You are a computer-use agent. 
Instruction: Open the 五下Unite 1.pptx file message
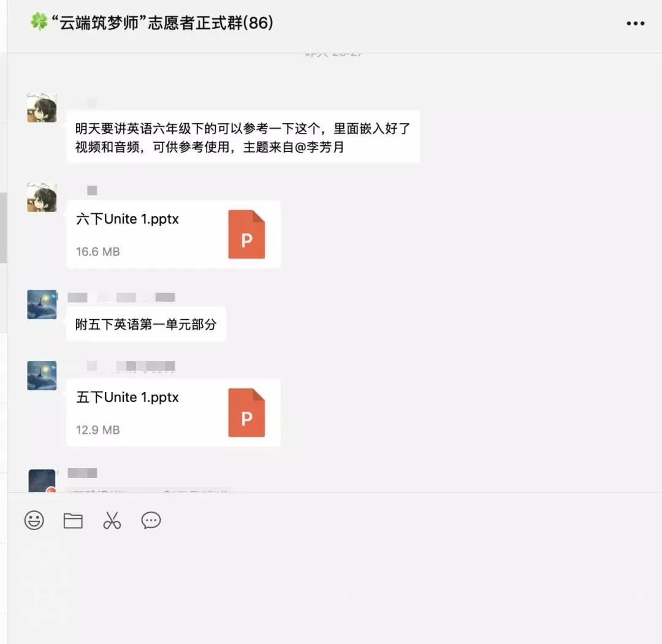tap(173, 412)
